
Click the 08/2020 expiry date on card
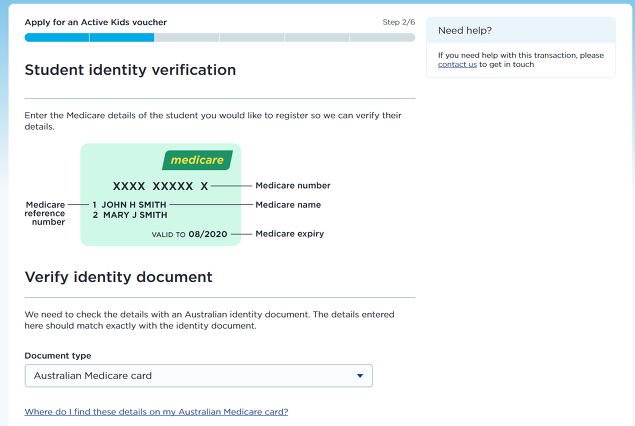(208, 234)
